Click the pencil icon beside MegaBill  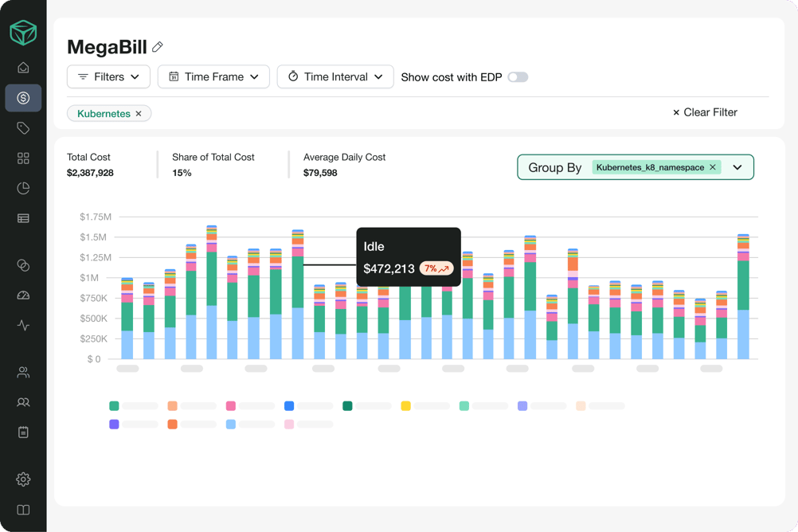[158, 48]
